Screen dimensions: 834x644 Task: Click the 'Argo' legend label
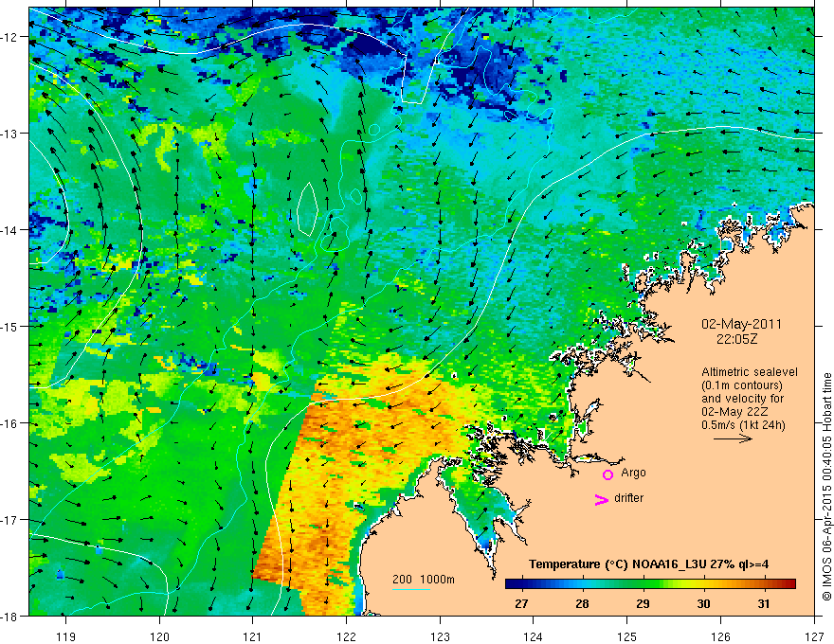633,473
